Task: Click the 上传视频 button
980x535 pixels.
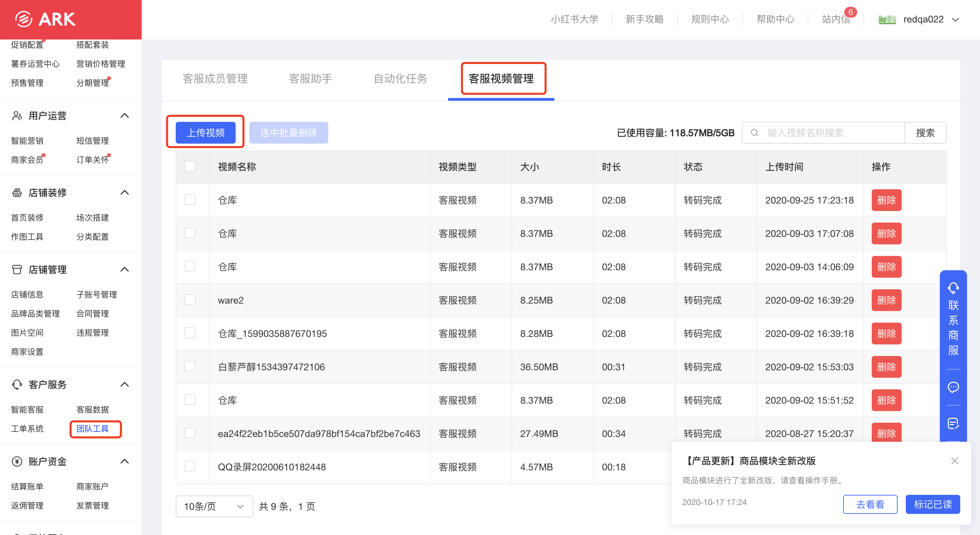Action: coord(205,133)
